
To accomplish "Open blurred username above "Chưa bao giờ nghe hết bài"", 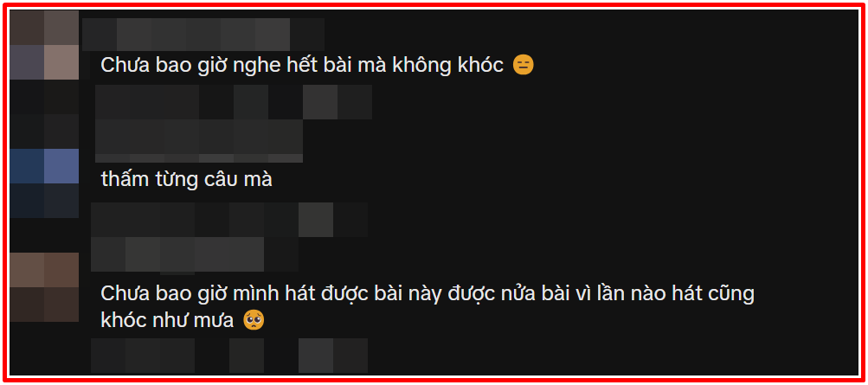I will 203,35.
